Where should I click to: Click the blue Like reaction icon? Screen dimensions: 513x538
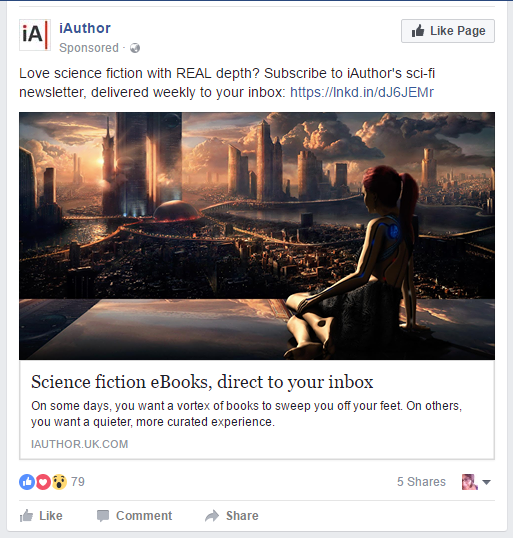(x=27, y=482)
